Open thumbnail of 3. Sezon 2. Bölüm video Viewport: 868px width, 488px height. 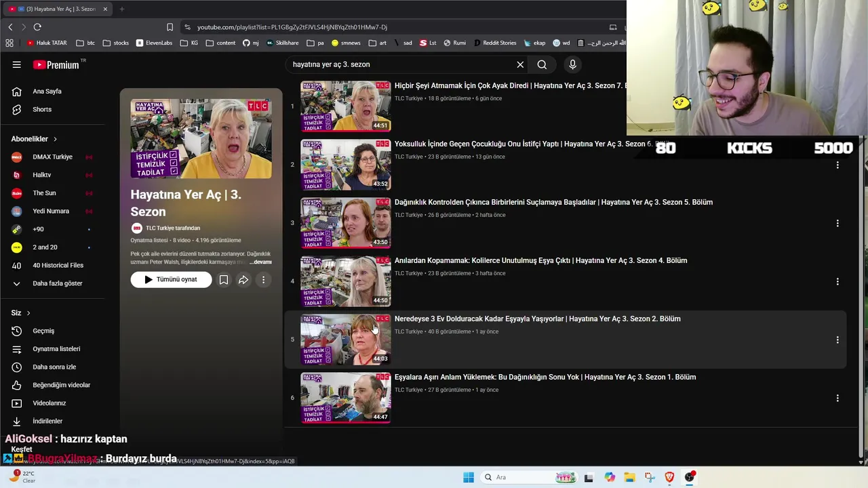tap(346, 340)
